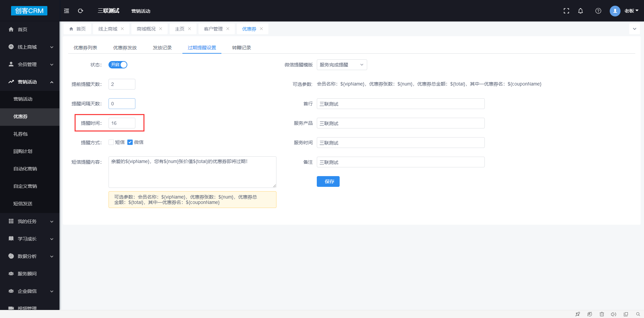This screenshot has width=644, height=318.
Task: Click the trash icon in bottom status bar
Action: click(x=602, y=314)
